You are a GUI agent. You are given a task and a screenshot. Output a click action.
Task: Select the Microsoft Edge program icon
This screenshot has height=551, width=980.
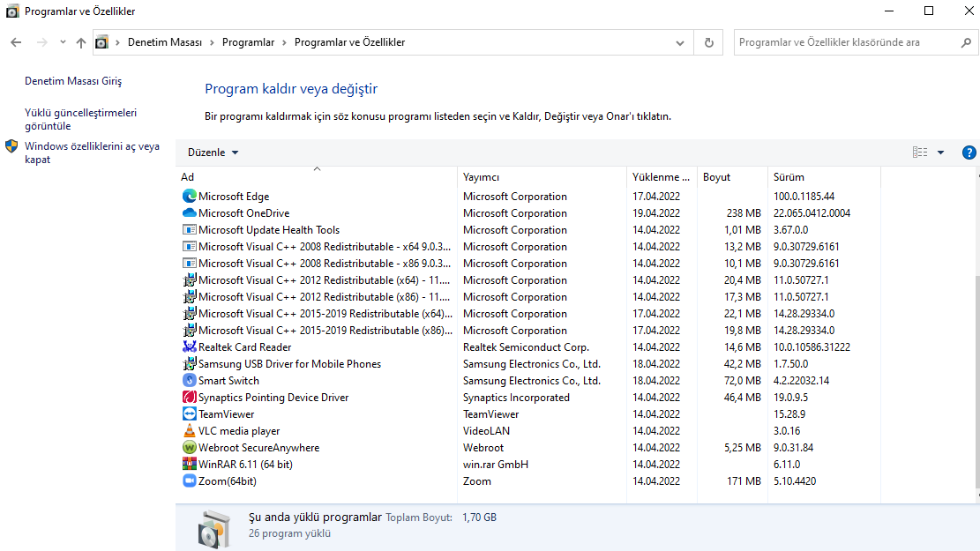point(188,196)
